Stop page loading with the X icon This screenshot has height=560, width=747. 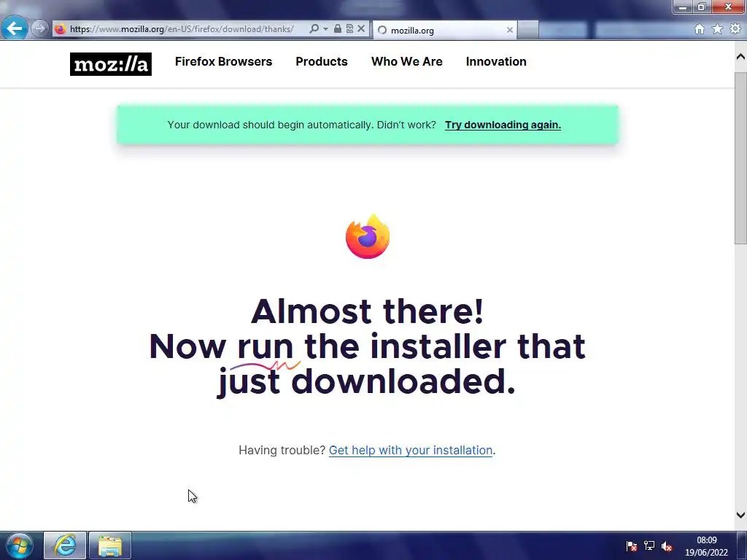(361, 29)
